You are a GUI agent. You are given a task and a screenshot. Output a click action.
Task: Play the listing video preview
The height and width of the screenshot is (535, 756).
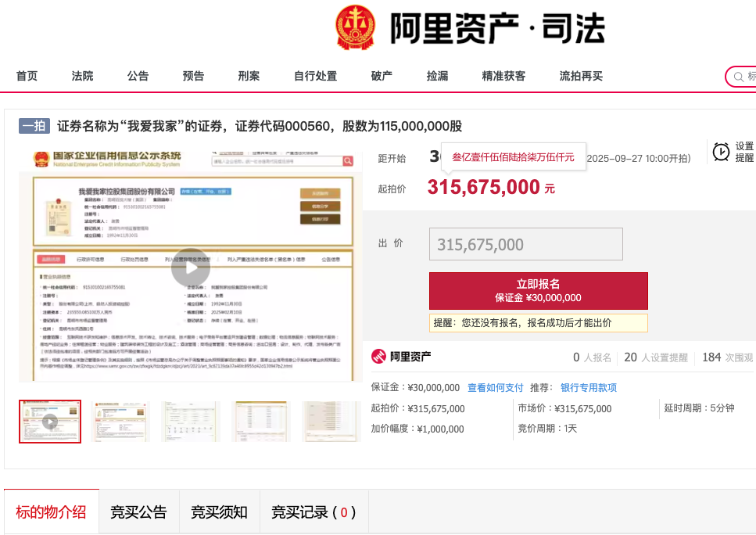point(191,267)
